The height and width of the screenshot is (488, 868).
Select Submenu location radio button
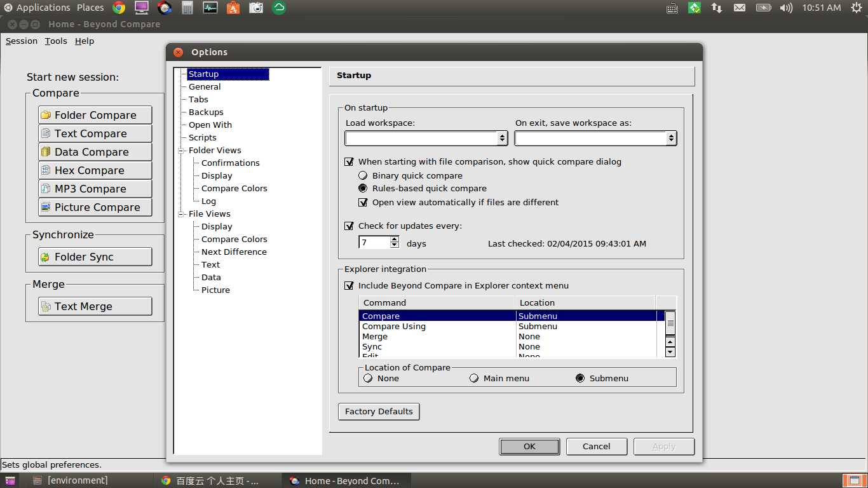click(580, 378)
